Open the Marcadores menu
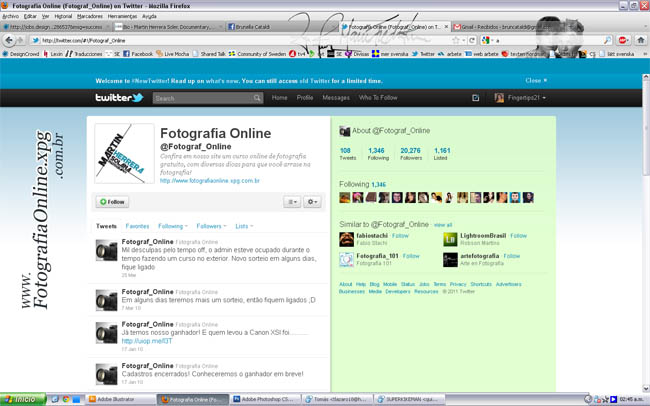 (90, 16)
